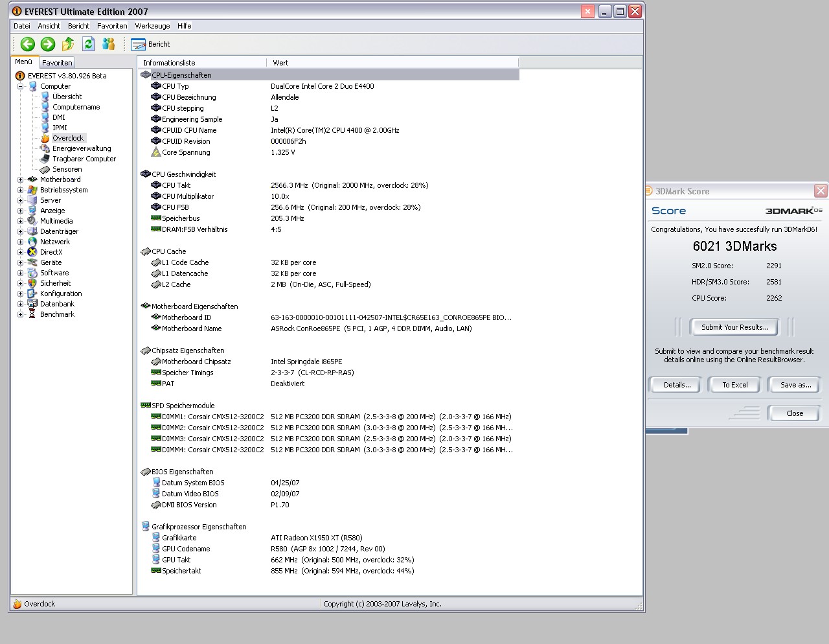Click the green Back arrow toolbar icon
The width and height of the screenshot is (829, 644).
click(x=27, y=44)
